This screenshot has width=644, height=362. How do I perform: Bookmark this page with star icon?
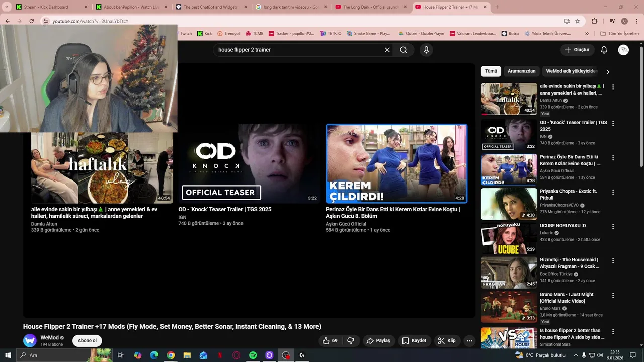coord(578,21)
